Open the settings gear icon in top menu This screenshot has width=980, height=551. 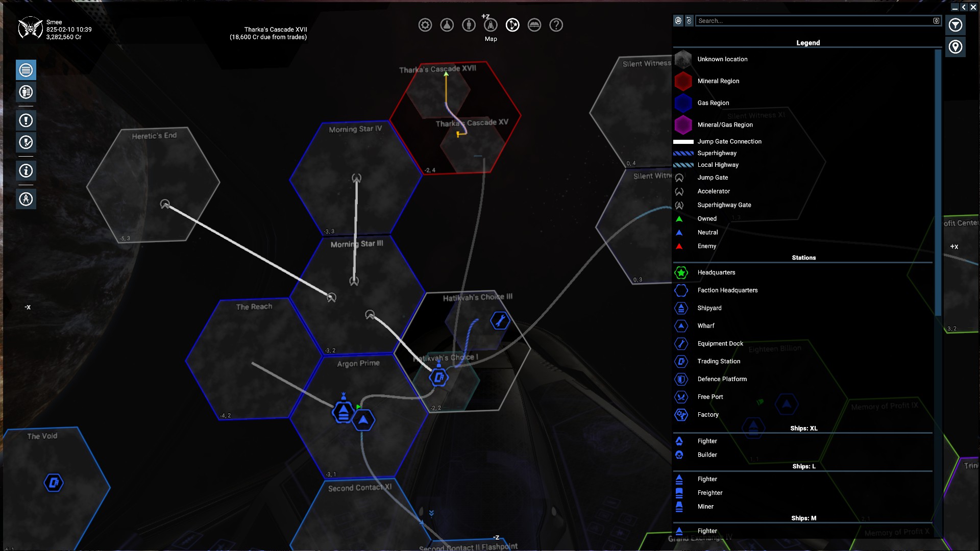pos(425,25)
